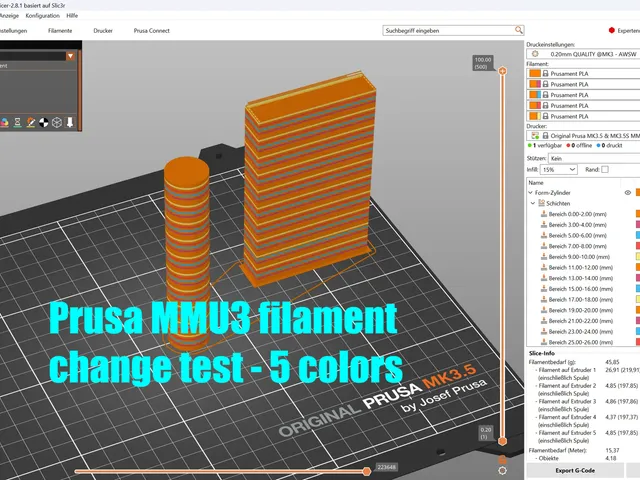Click the white down-arrow tool marker icon

click(70, 122)
